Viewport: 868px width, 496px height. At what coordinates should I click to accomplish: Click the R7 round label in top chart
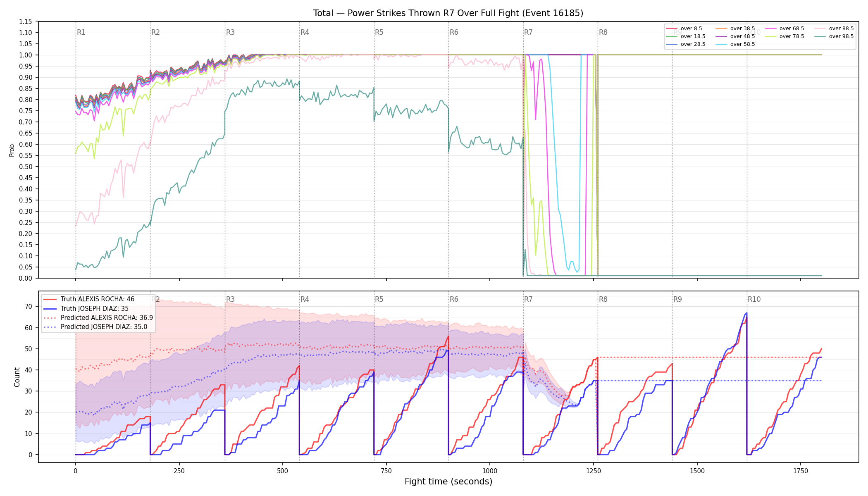point(528,32)
